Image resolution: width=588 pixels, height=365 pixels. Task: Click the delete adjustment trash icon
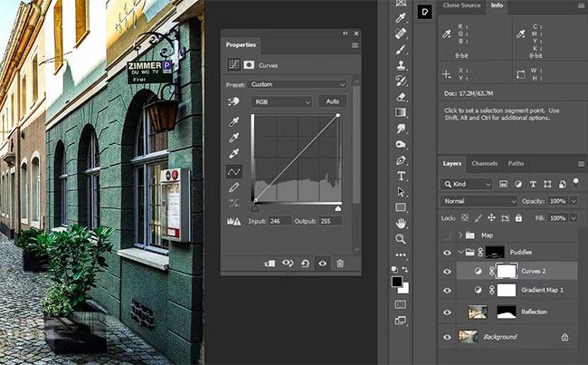click(x=340, y=263)
